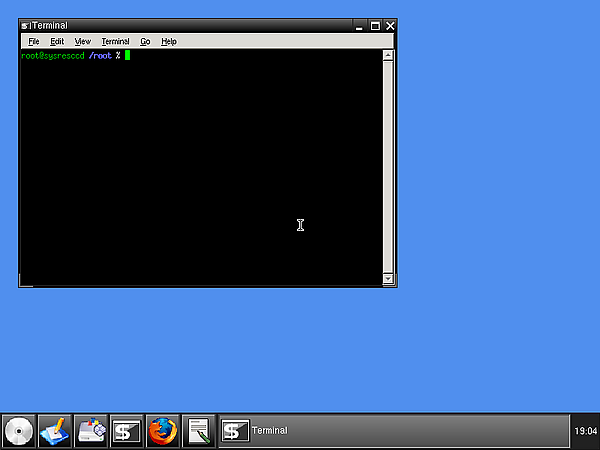This screenshot has width=600, height=450.
Task: Maximize the Terminal window
Action: click(x=375, y=26)
